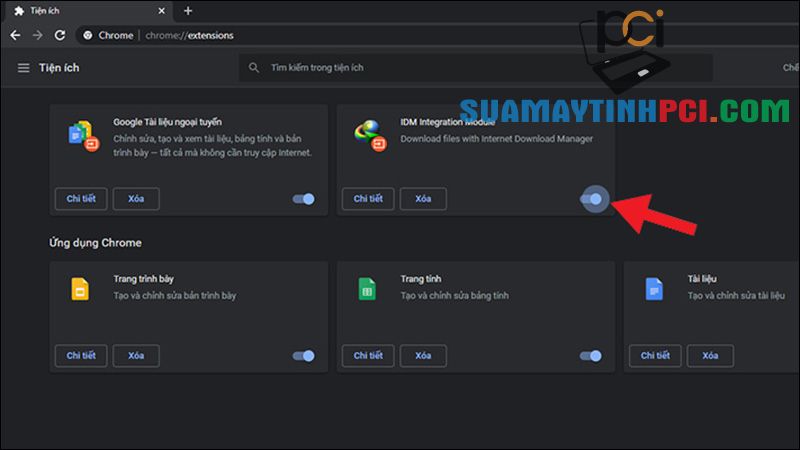The image size is (800, 450).
Task: Click Xóa for Google Tài liệu ngoại tuyến
Action: tap(136, 199)
